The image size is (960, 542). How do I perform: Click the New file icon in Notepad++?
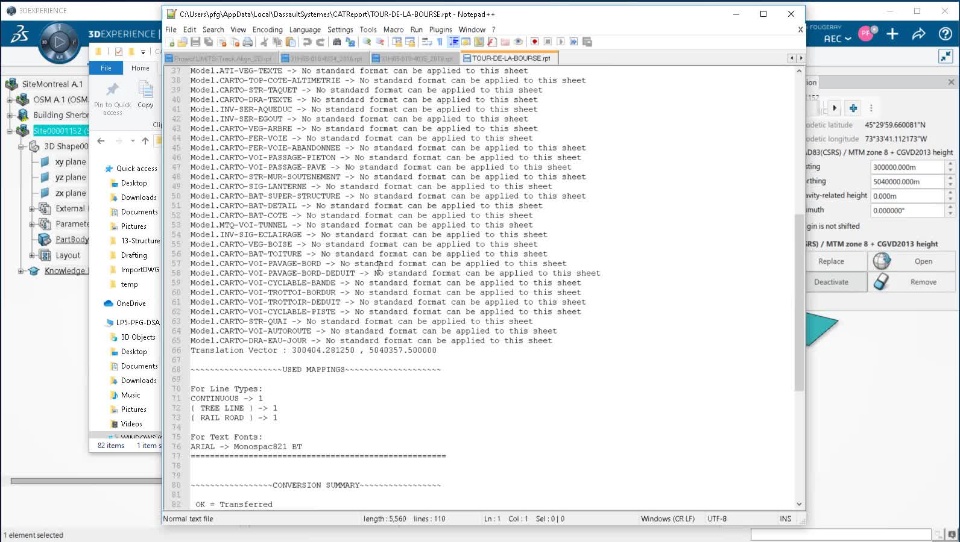171,42
